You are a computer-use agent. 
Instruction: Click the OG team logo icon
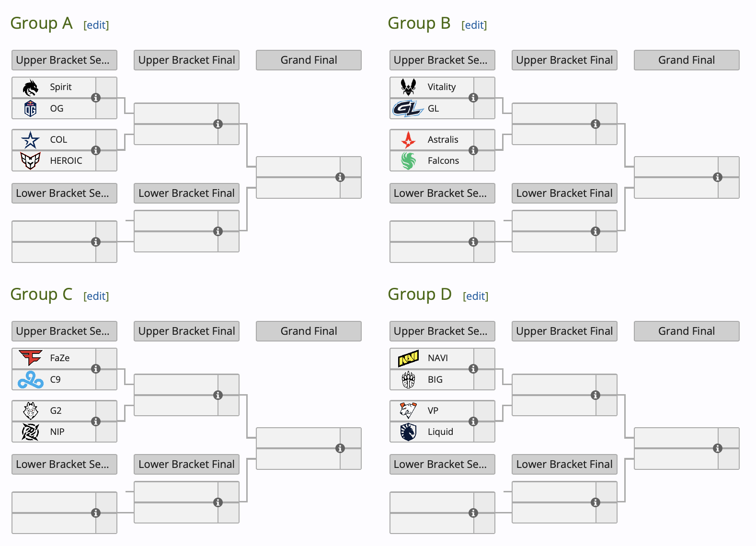pyautogui.click(x=31, y=109)
